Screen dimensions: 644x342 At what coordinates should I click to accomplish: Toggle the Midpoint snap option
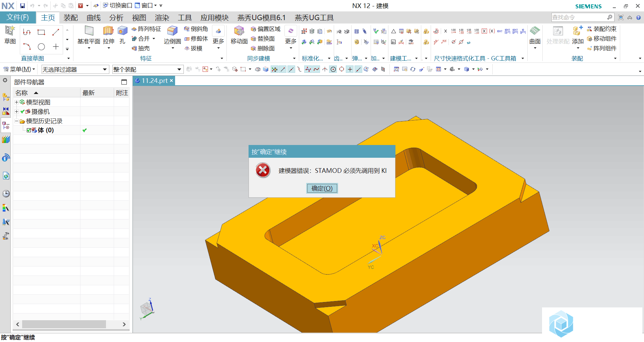pyautogui.click(x=291, y=69)
